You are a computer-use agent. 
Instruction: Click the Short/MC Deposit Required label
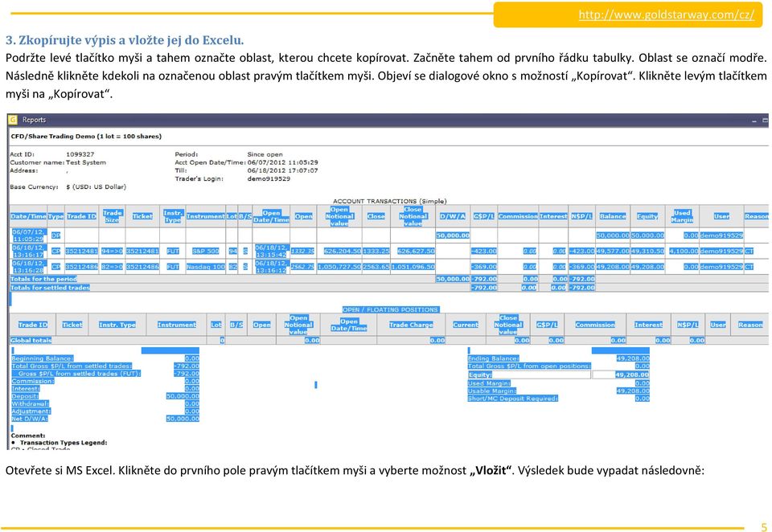pos(512,399)
